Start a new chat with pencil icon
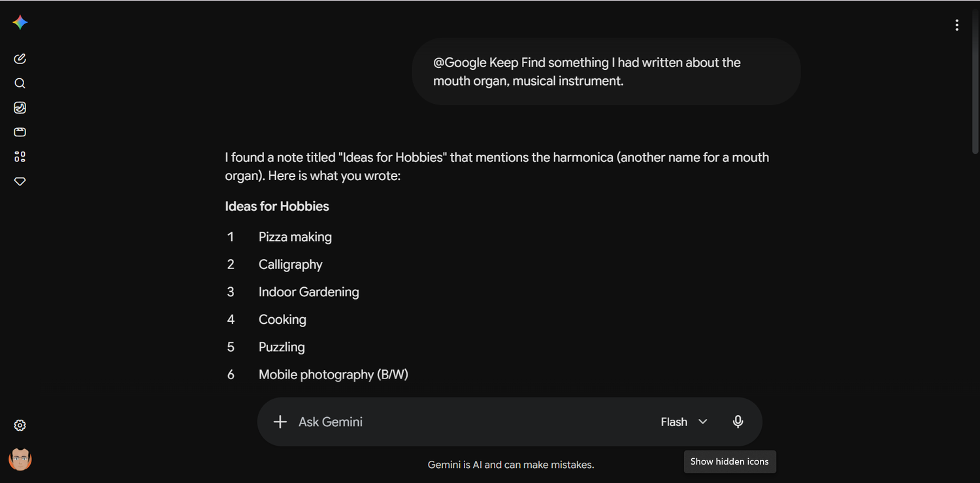 (x=20, y=59)
